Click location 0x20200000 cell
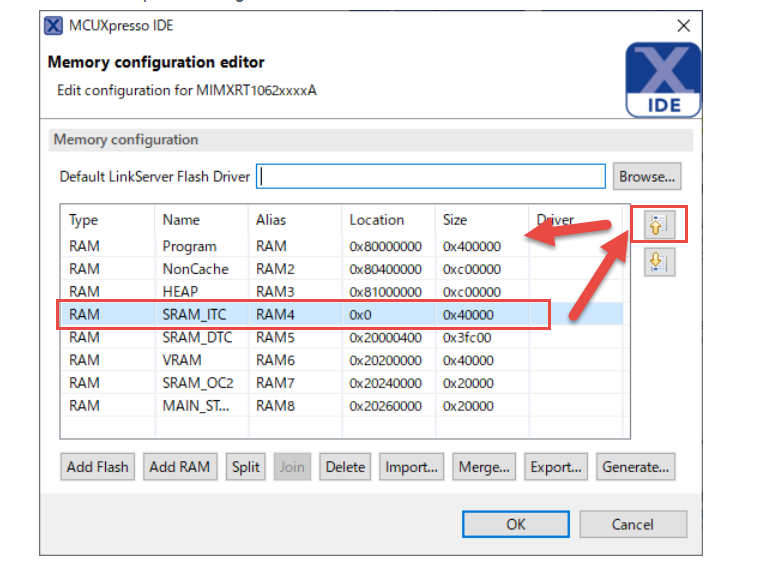774x578 pixels. pos(386,360)
